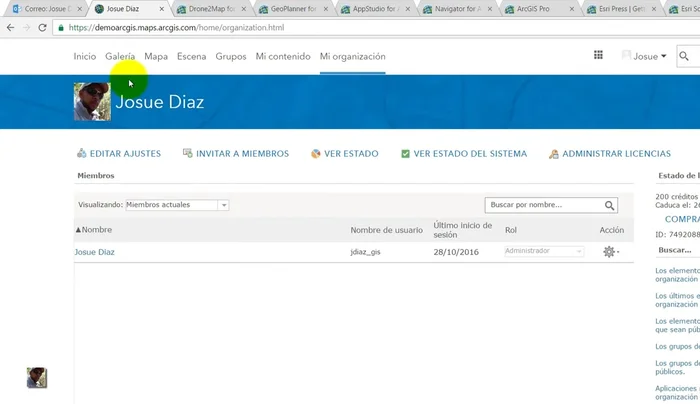The height and width of the screenshot is (404, 700).
Task: Click the browser back arrow
Action: coord(11,28)
